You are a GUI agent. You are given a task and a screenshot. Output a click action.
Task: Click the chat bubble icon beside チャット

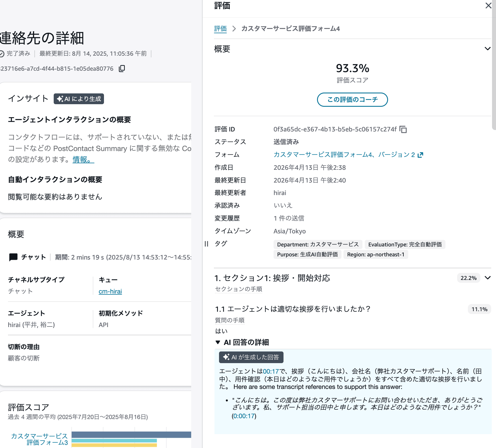point(13,257)
